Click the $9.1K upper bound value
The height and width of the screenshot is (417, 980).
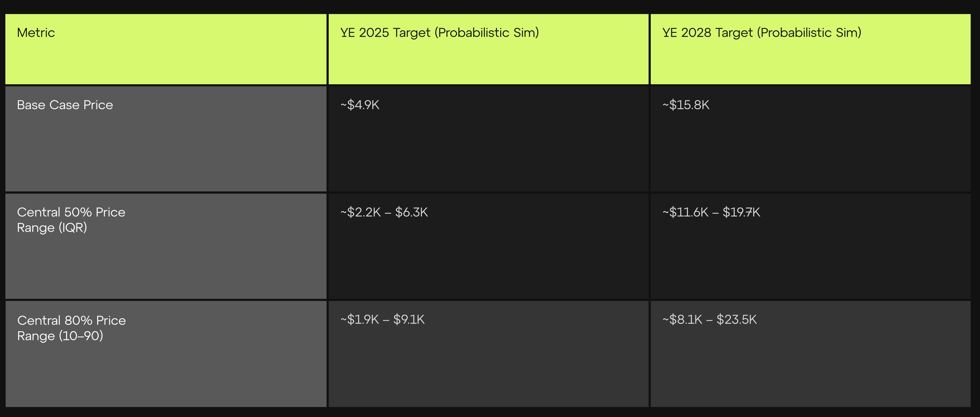click(x=408, y=320)
